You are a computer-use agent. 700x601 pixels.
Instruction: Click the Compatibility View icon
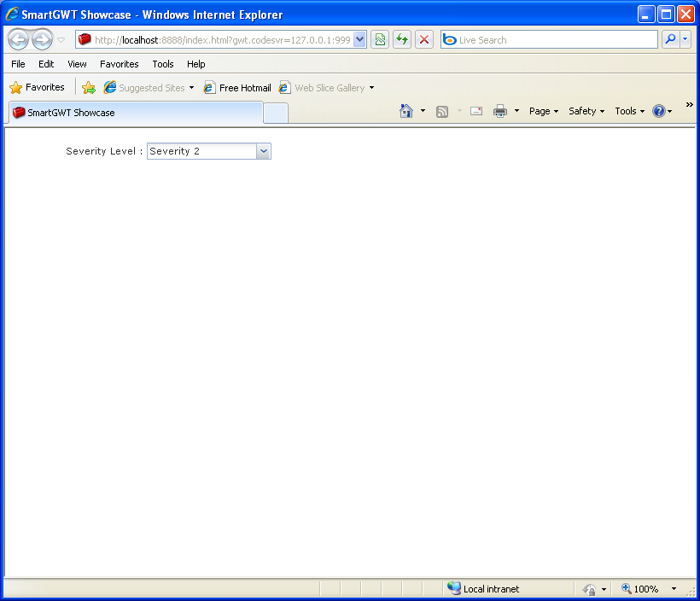coord(380,40)
